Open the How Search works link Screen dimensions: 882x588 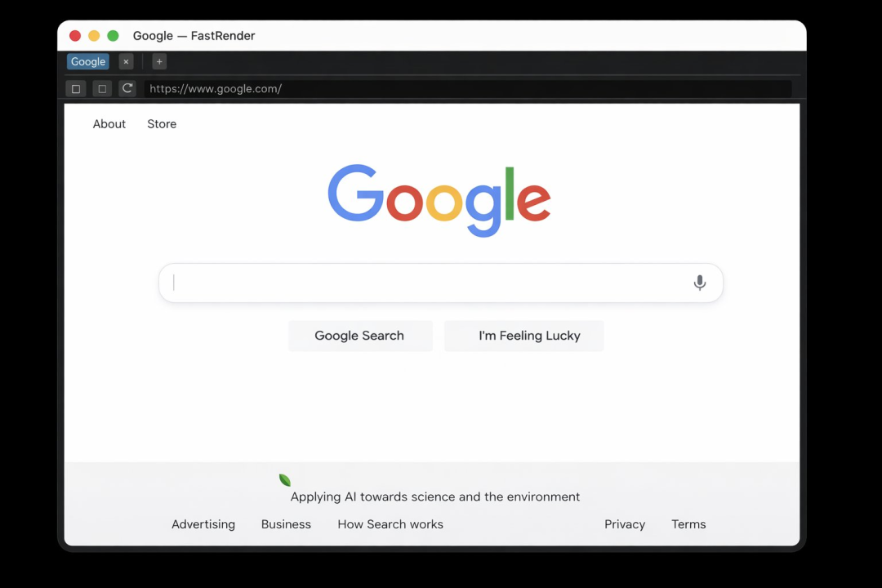click(x=390, y=524)
